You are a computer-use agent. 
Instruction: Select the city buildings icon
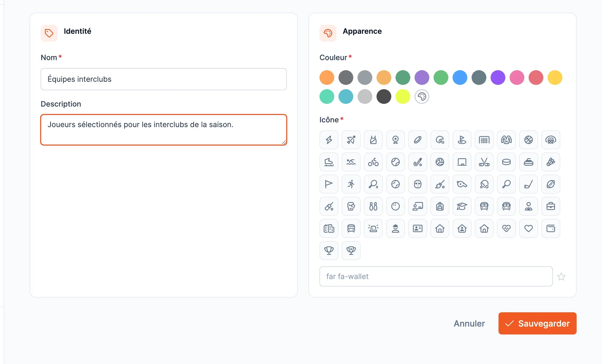(329, 228)
